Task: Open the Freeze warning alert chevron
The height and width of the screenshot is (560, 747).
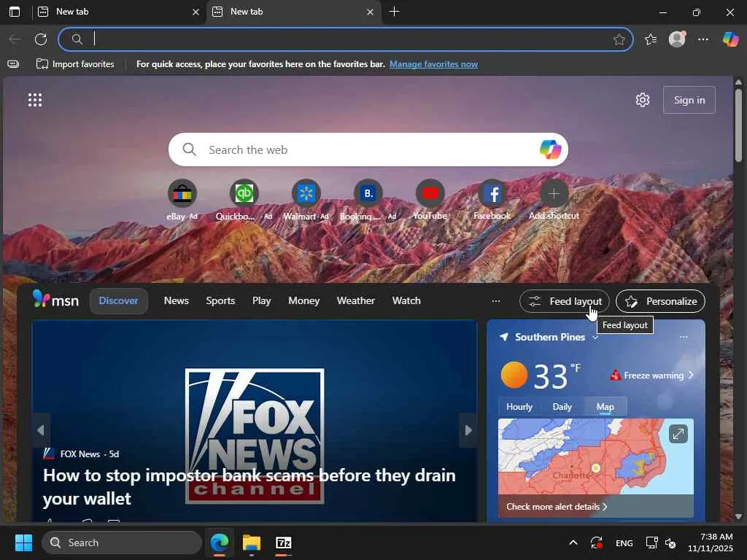Action: click(691, 376)
